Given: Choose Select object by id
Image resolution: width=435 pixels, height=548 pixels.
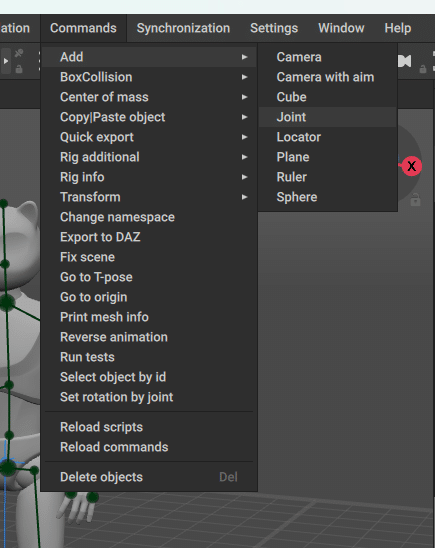Looking at the screenshot, I should point(149,377).
